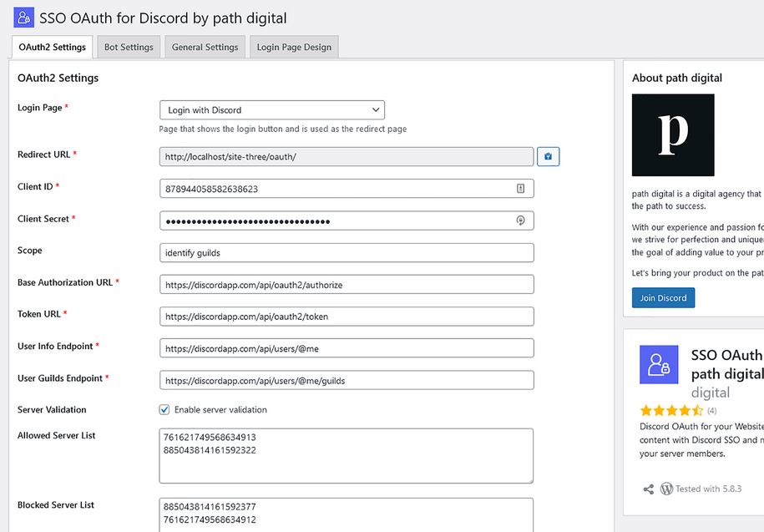This screenshot has height=532, width=764.
Task: Click the 'Blocked Server List' label
Action: 56,505
